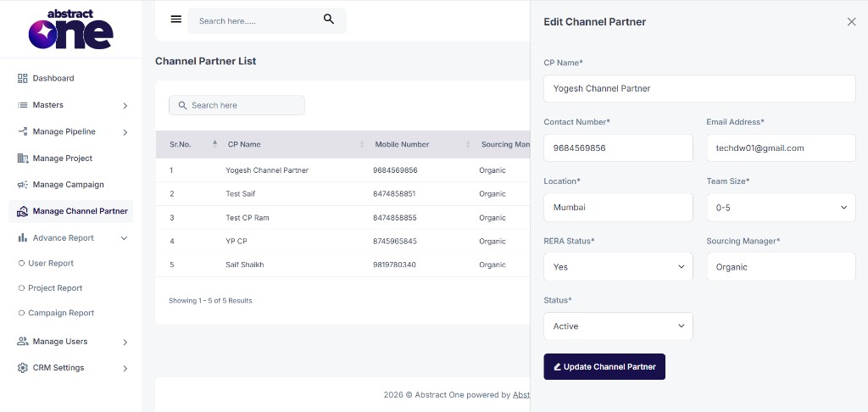The width and height of the screenshot is (868, 412).
Task: Click the Masters list icon
Action: point(23,104)
